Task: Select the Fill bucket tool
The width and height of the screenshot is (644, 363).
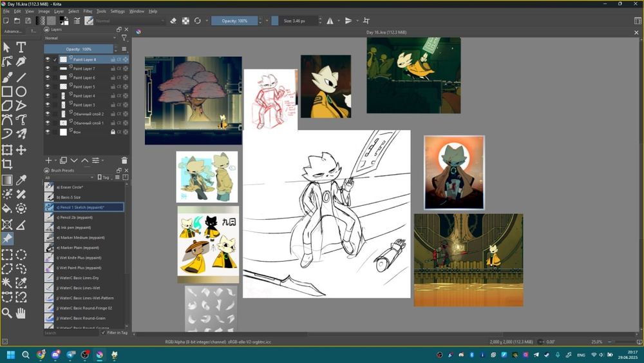Action: coord(7,208)
